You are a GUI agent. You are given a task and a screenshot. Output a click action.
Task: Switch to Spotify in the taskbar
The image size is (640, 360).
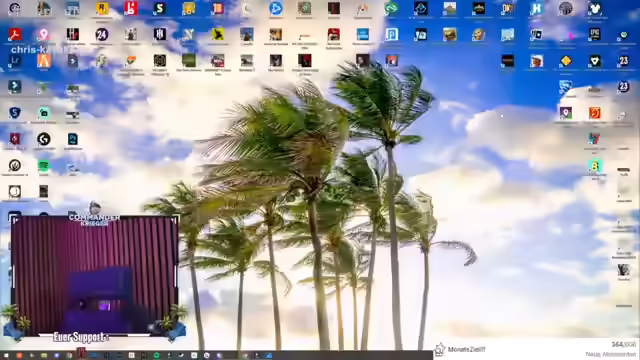tap(156, 356)
